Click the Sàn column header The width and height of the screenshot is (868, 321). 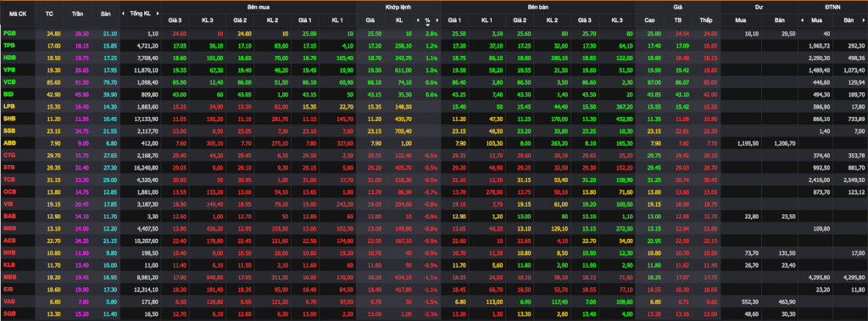(x=105, y=13)
